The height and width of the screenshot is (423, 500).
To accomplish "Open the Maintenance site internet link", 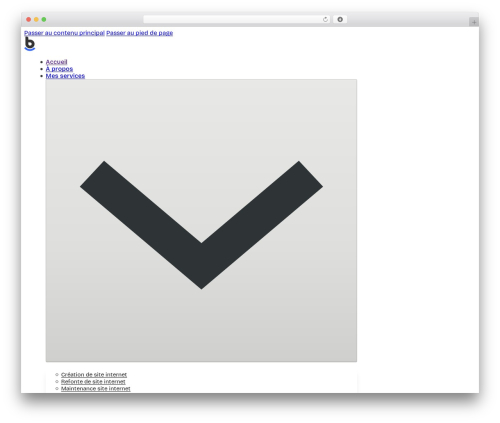I will coord(96,388).
